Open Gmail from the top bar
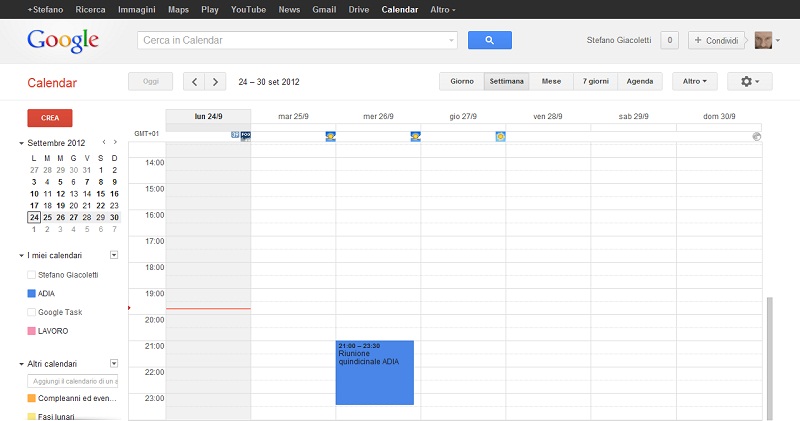Image resolution: width=800 pixels, height=421 pixels. point(324,9)
